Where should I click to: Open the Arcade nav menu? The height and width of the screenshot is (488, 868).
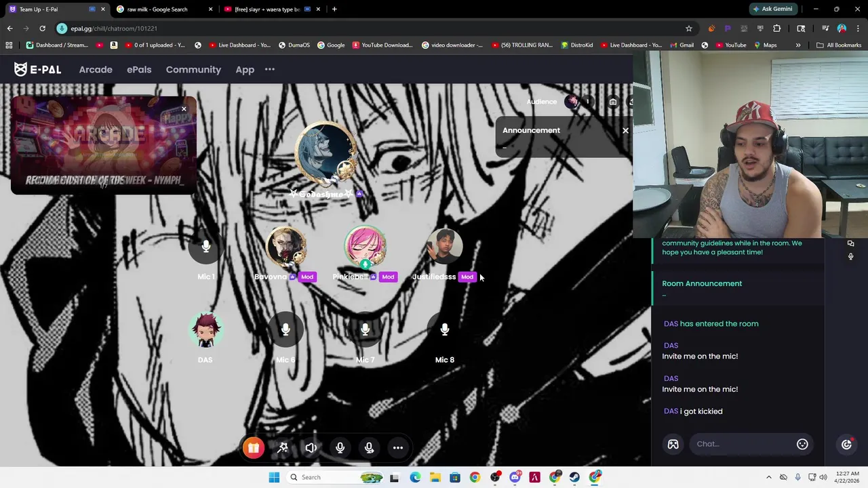96,69
